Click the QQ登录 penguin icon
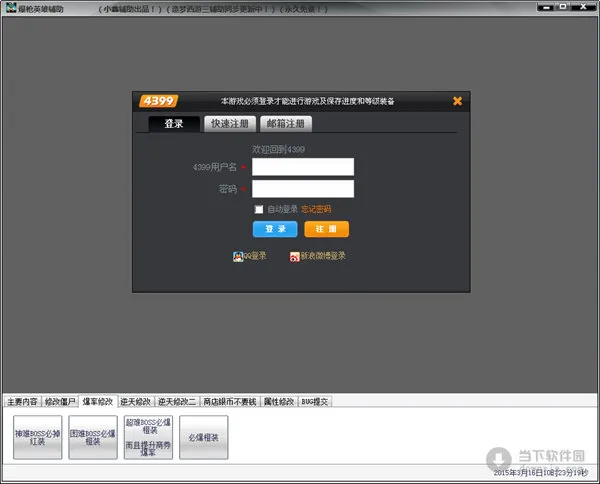This screenshot has width=600, height=484. tap(238, 256)
